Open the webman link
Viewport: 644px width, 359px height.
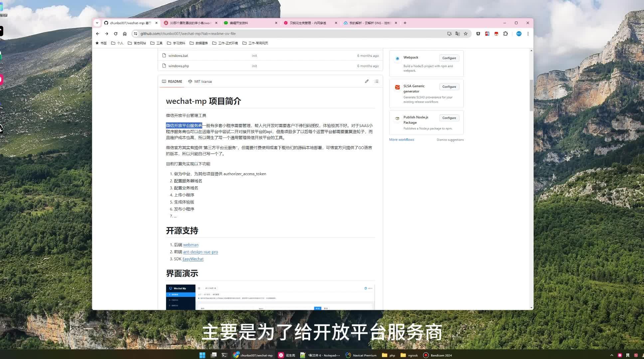[x=190, y=245]
